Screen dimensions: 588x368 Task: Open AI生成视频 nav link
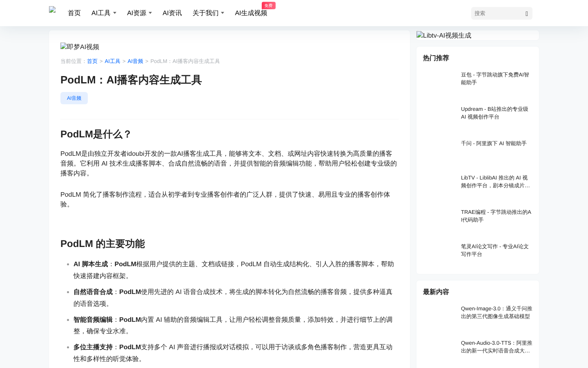pyautogui.click(x=251, y=13)
